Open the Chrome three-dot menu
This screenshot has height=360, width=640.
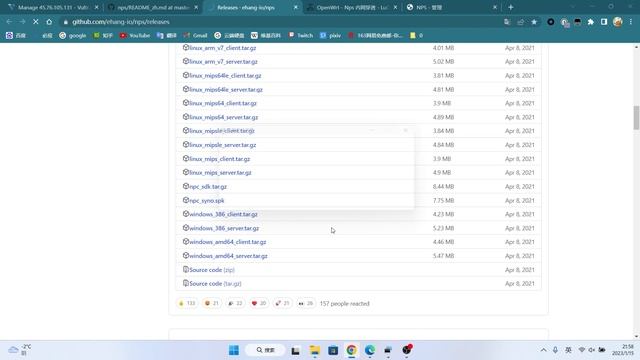point(631,22)
